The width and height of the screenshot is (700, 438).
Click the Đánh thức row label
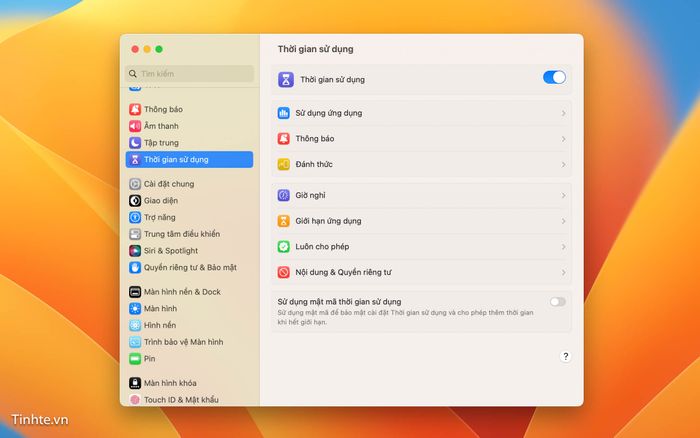coord(314,164)
